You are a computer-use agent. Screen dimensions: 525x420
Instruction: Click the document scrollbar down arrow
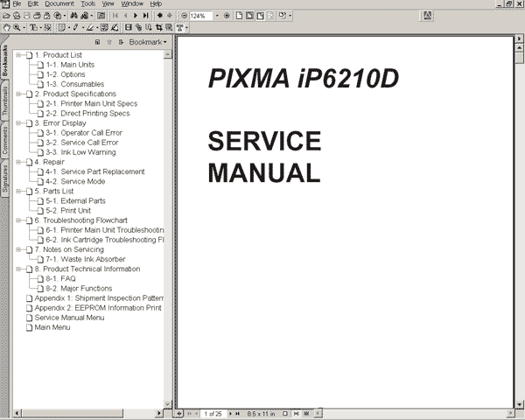click(519, 404)
